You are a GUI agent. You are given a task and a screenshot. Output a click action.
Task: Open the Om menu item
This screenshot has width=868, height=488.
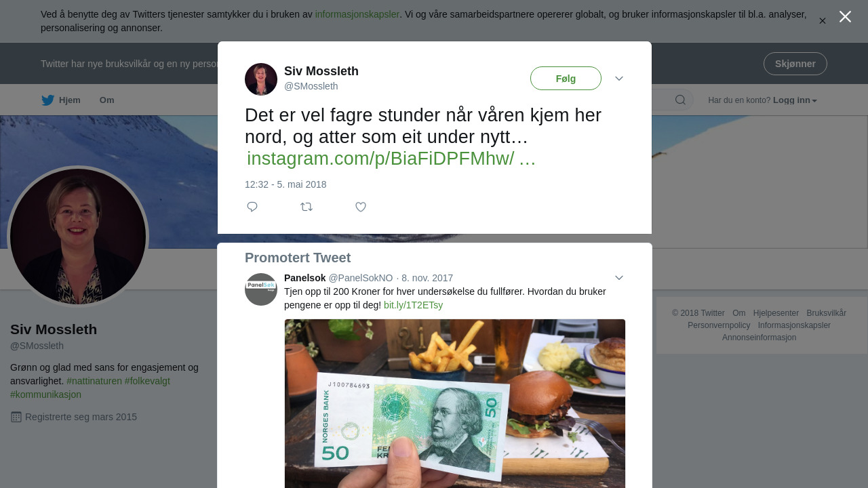click(107, 100)
